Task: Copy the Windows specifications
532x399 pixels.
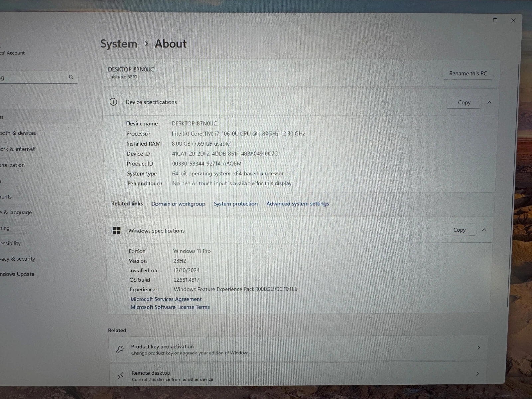Action: [459, 230]
